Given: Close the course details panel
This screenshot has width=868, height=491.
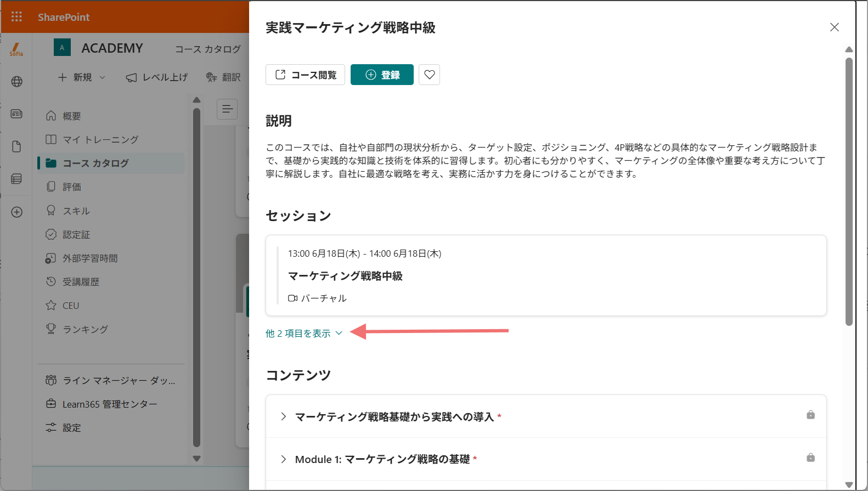Looking at the screenshot, I should (835, 27).
